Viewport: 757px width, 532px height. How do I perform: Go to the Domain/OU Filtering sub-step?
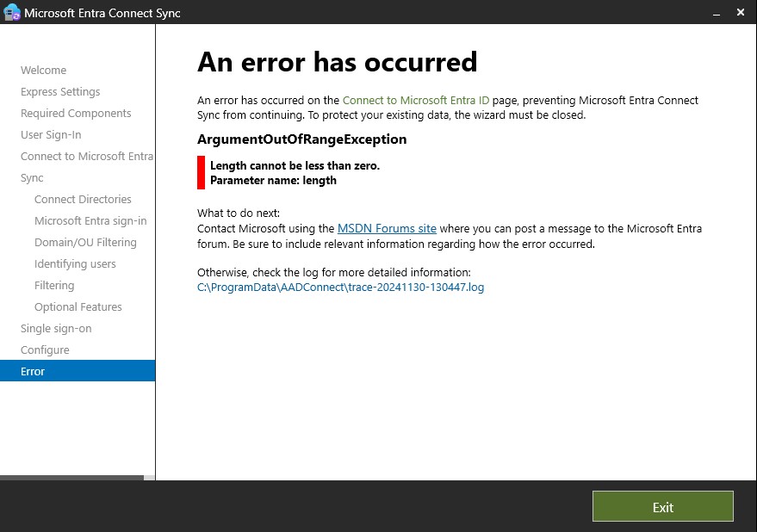pos(85,243)
